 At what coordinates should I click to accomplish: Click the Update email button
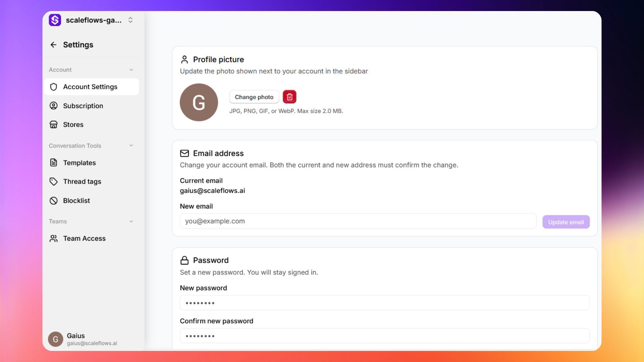[566, 222]
